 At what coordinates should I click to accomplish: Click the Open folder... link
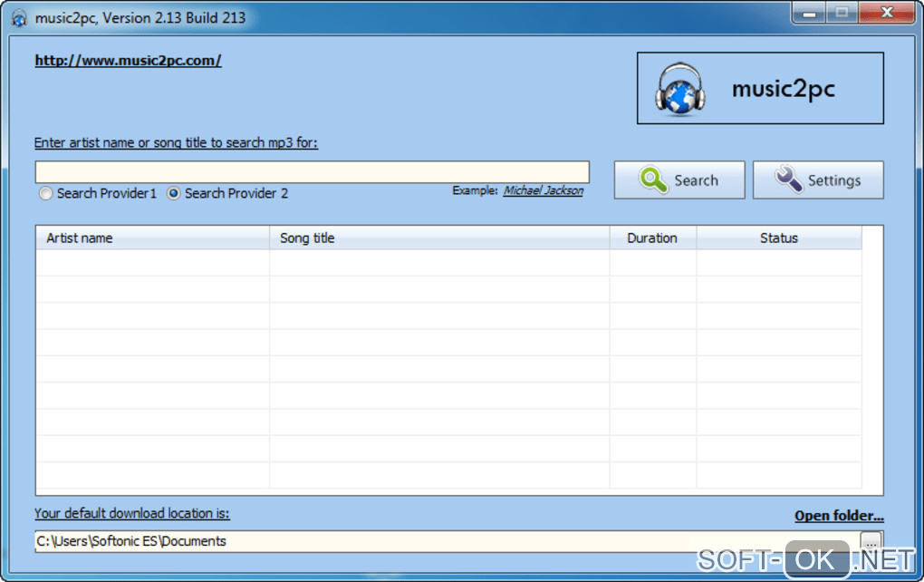pos(839,516)
